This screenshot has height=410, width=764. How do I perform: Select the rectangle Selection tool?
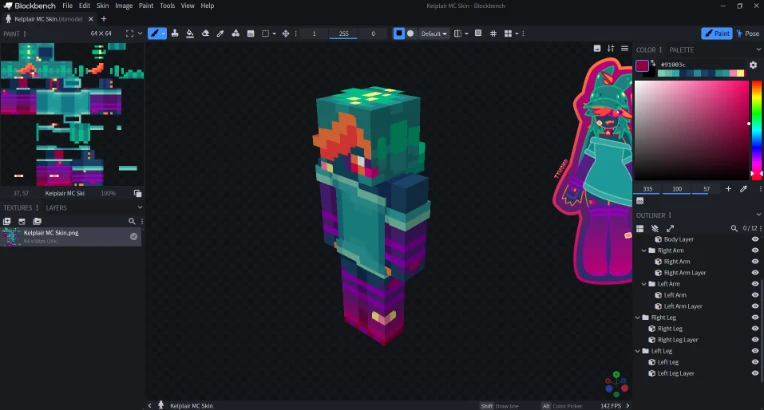(266, 34)
